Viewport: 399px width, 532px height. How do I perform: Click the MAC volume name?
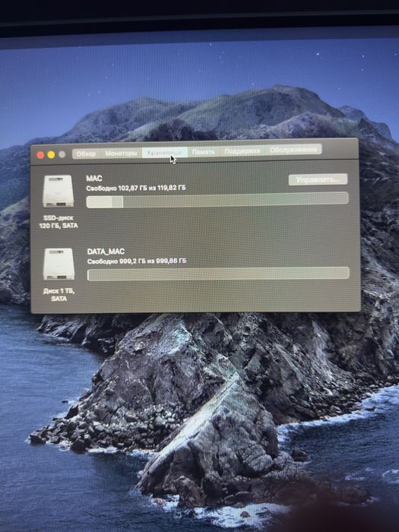94,179
